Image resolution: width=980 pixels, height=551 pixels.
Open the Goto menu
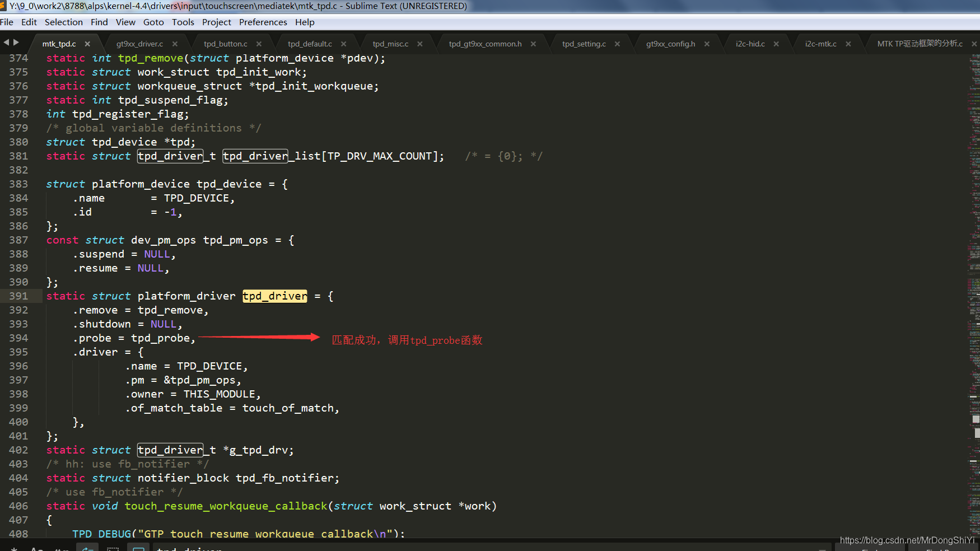point(153,22)
